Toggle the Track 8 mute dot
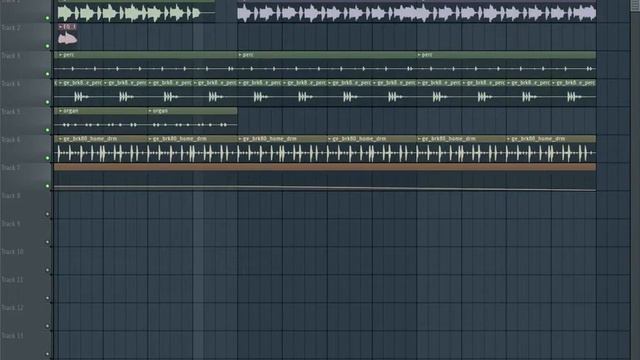The image size is (640, 360). (x=47, y=214)
